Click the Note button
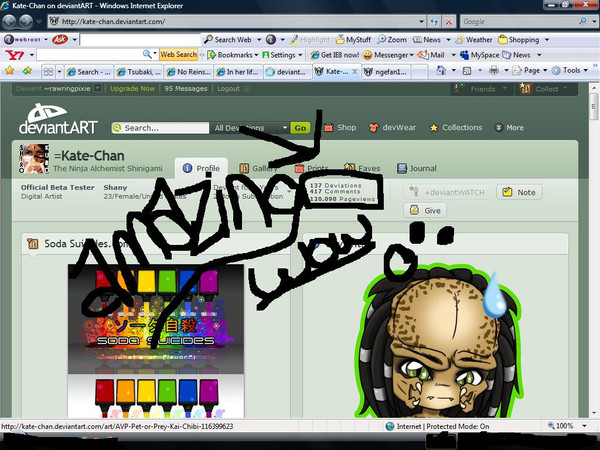 [519, 192]
